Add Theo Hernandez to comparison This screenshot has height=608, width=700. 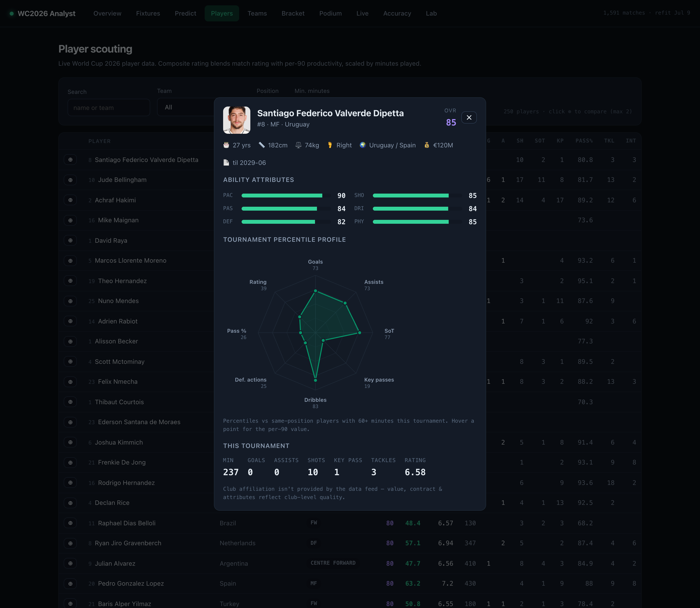(70, 281)
